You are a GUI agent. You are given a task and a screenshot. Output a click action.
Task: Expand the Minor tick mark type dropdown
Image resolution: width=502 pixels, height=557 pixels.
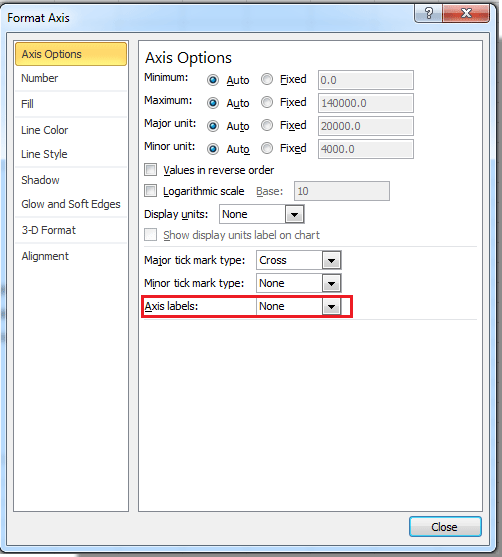[x=331, y=283]
